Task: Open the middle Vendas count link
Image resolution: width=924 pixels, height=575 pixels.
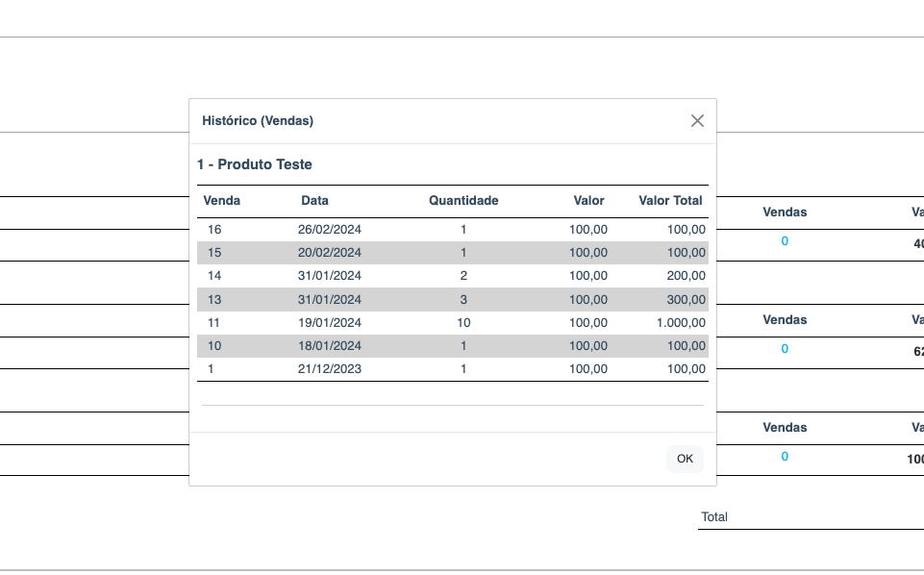Action: pos(785,349)
